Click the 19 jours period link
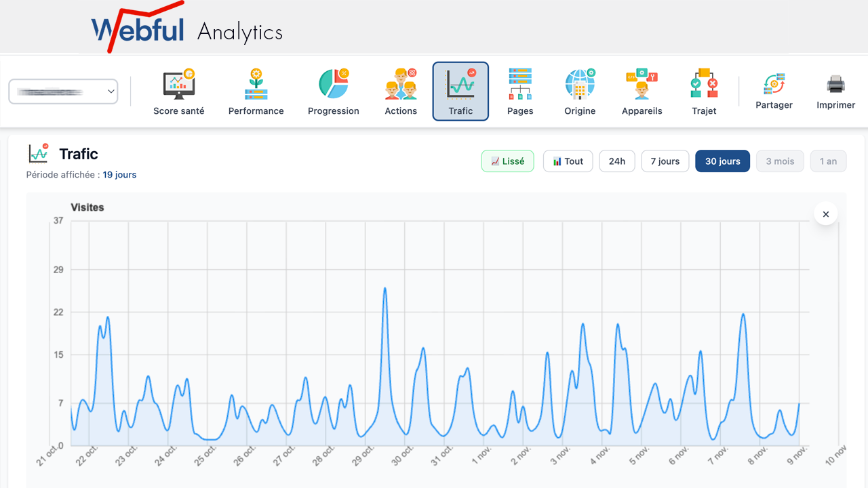 (119, 175)
